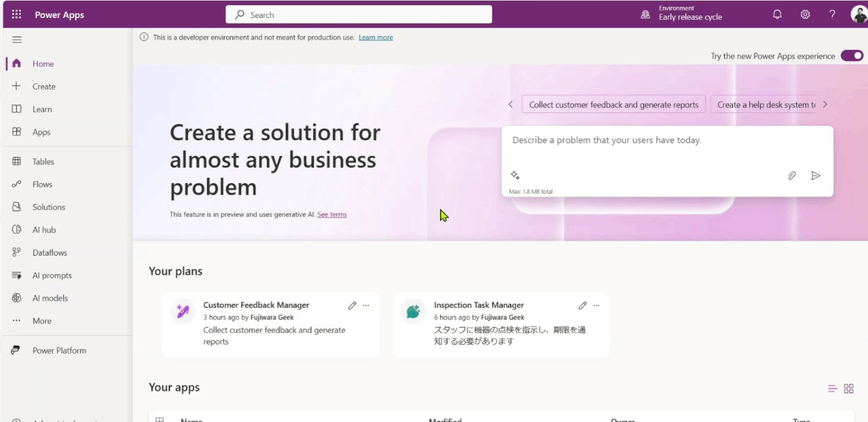Image resolution: width=868 pixels, height=422 pixels.
Task: Open the help question mark icon
Action: 833,14
